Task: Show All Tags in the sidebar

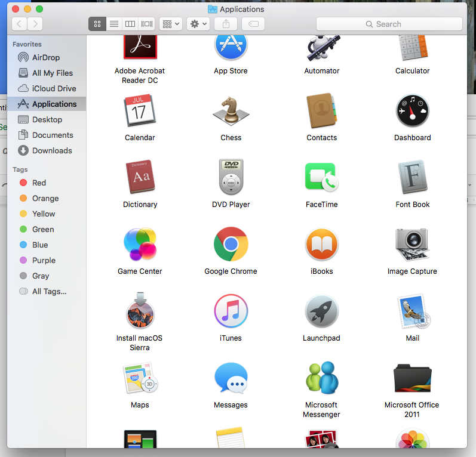Action: pyautogui.click(x=47, y=291)
